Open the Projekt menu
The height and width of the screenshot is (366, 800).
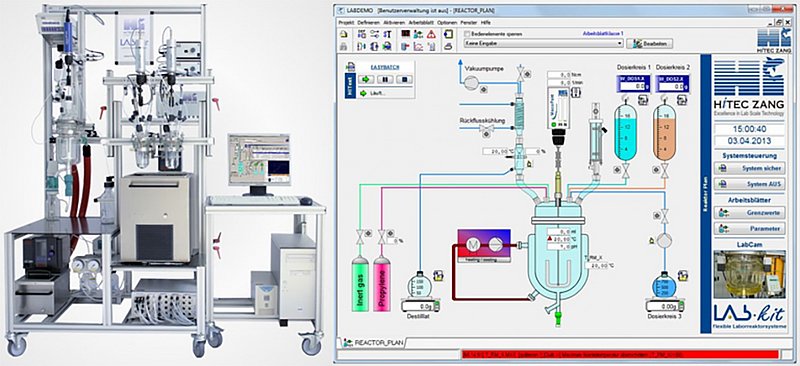coord(345,22)
